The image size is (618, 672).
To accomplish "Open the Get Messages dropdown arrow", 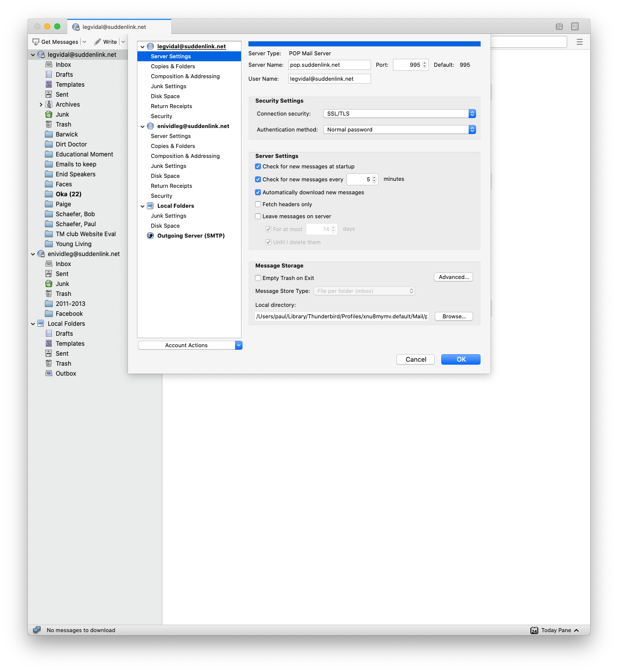I will click(x=84, y=42).
